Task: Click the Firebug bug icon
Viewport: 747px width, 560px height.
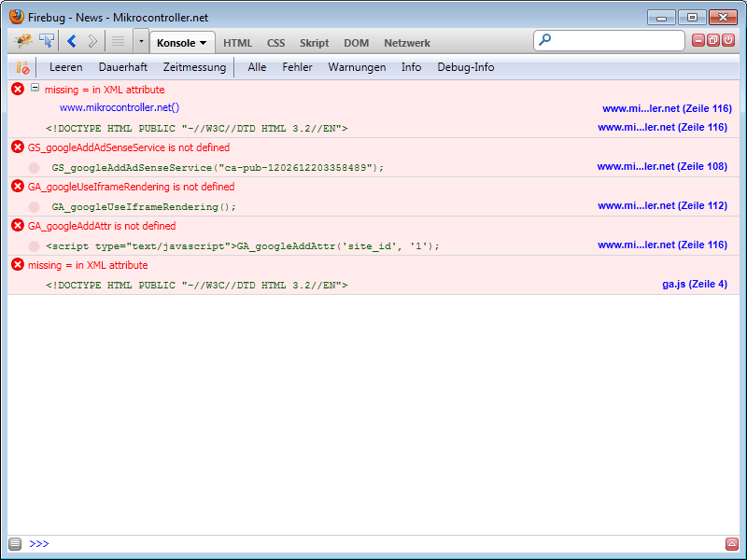Action: click(22, 41)
